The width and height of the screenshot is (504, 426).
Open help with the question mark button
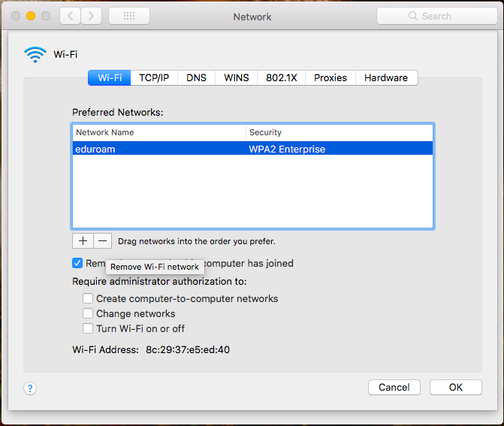click(30, 388)
